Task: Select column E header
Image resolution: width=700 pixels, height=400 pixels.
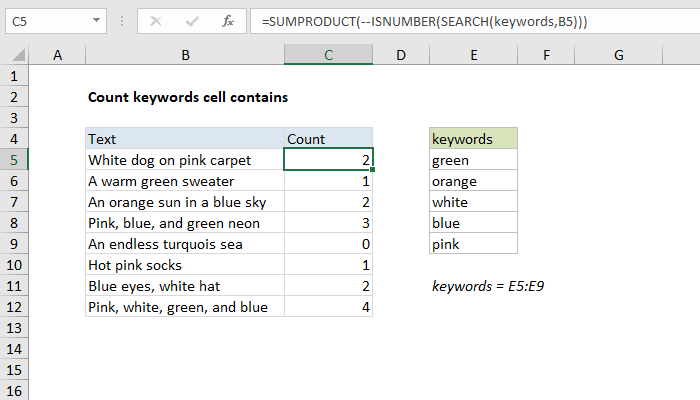Action: click(x=473, y=55)
